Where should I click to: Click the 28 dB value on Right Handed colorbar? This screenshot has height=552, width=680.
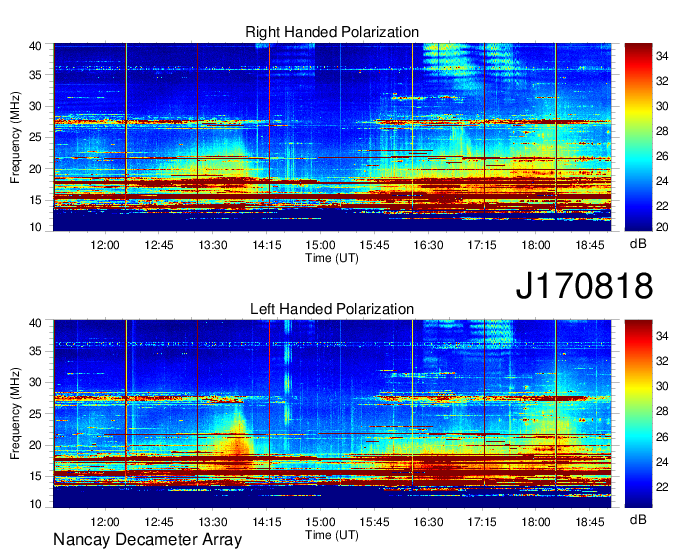[x=662, y=131]
